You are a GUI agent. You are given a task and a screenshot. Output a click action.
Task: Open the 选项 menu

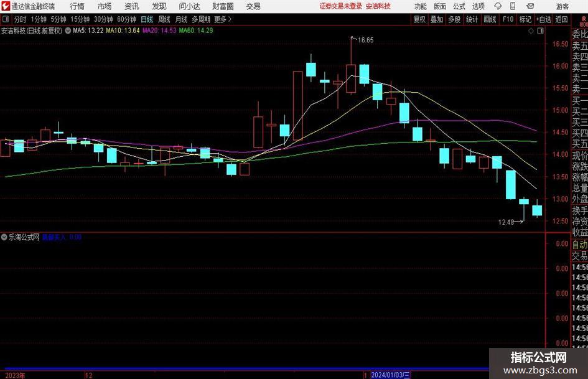tap(478, 6)
